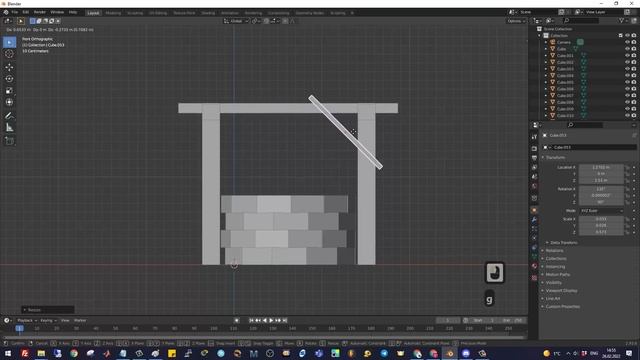
Task: Hide Cube.004 in the viewport via eye icon
Action: (x=627, y=76)
